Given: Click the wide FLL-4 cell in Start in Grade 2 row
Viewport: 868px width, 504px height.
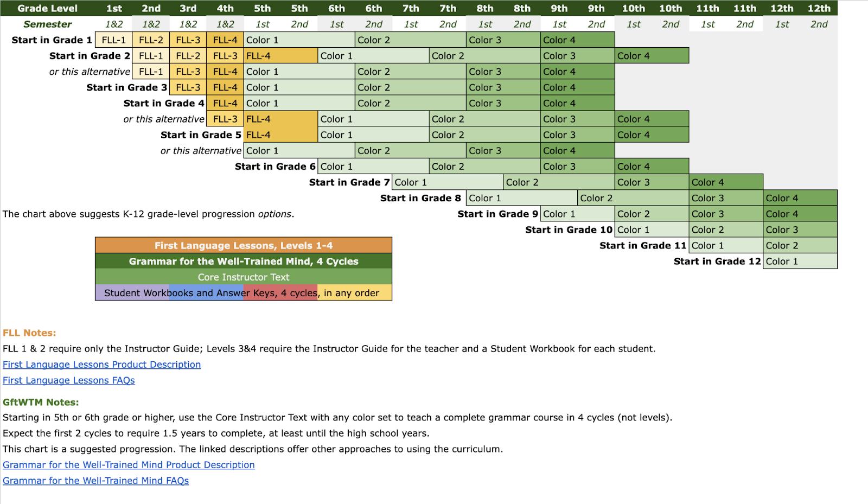Looking at the screenshot, I should (281, 55).
